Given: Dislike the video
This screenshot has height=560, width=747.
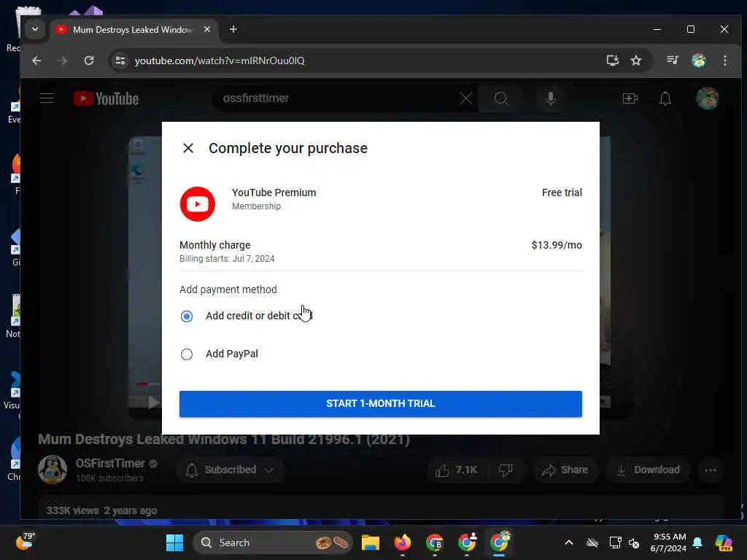Looking at the screenshot, I should [x=506, y=470].
